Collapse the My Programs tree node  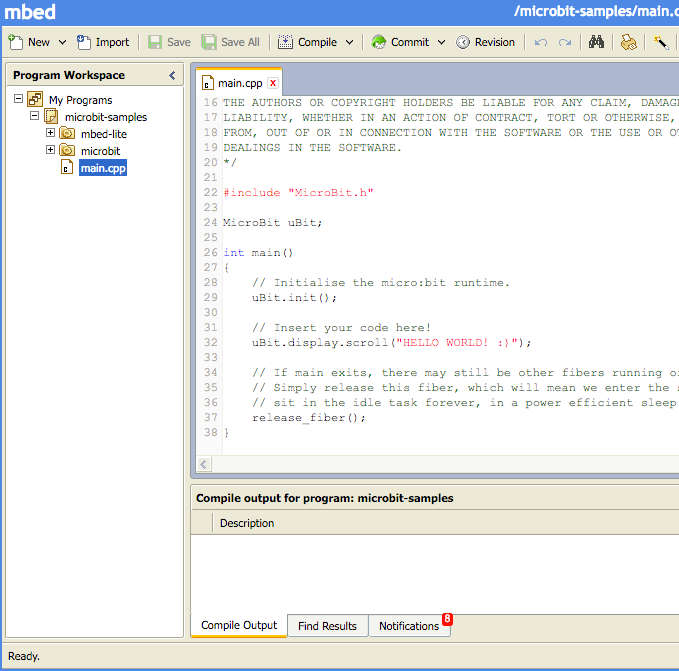(18, 99)
